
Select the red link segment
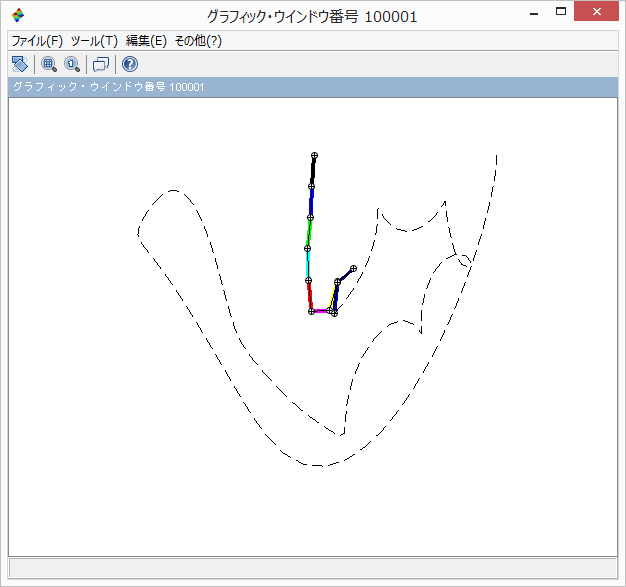tap(310, 296)
